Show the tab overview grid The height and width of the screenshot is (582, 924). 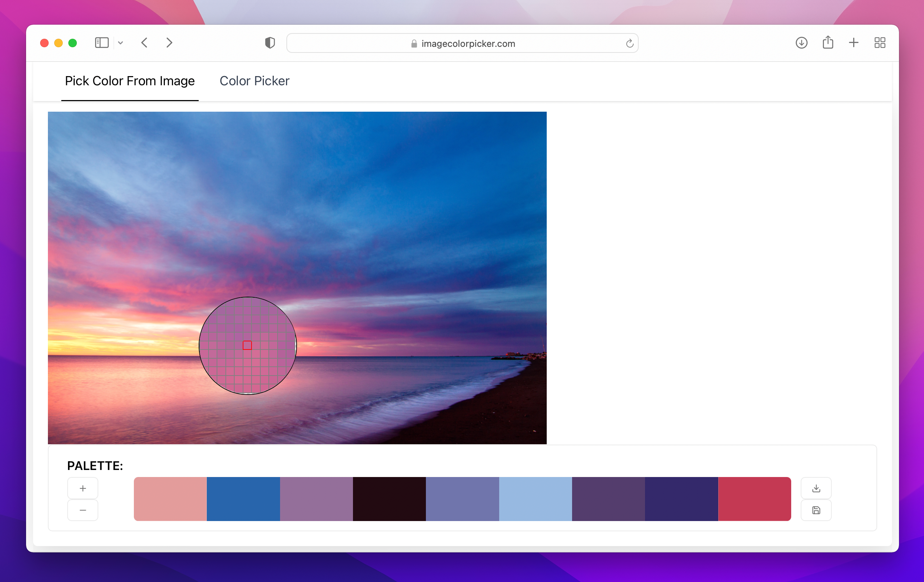point(880,43)
